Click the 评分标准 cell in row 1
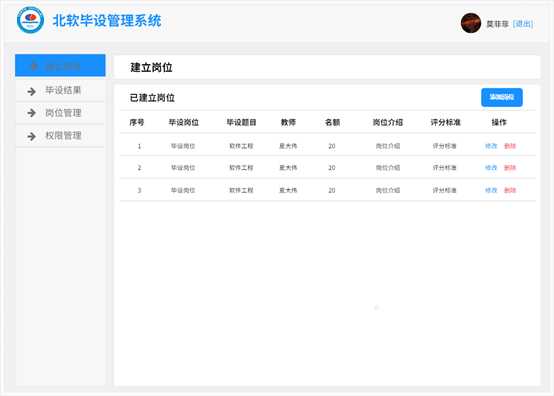 pyautogui.click(x=444, y=146)
